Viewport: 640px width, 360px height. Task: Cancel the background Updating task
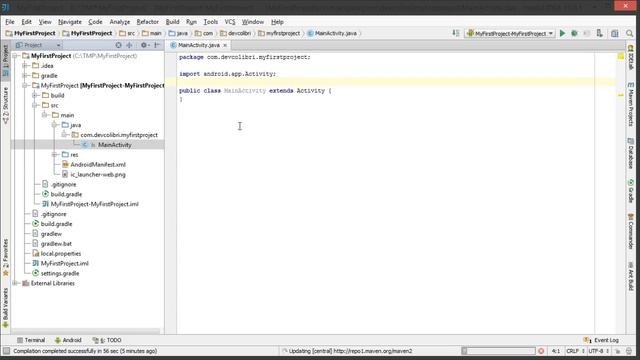point(541,351)
